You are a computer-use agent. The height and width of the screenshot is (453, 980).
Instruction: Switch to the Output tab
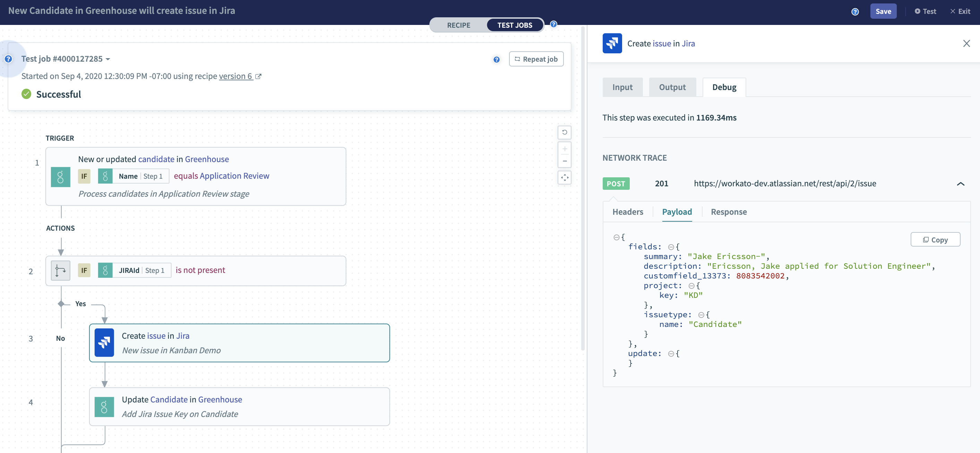672,87
